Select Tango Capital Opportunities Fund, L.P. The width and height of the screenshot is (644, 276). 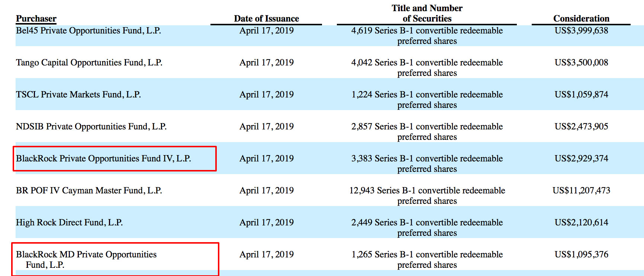click(x=89, y=62)
